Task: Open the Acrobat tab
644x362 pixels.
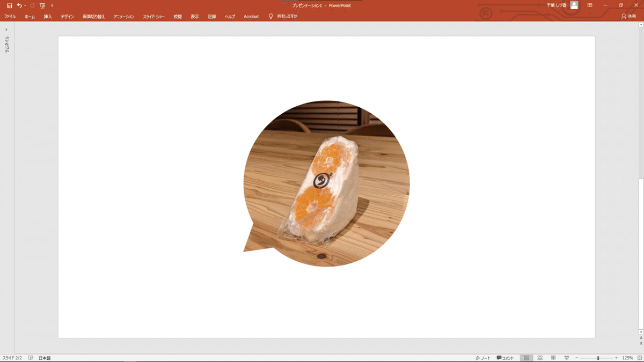Action: (251, 17)
